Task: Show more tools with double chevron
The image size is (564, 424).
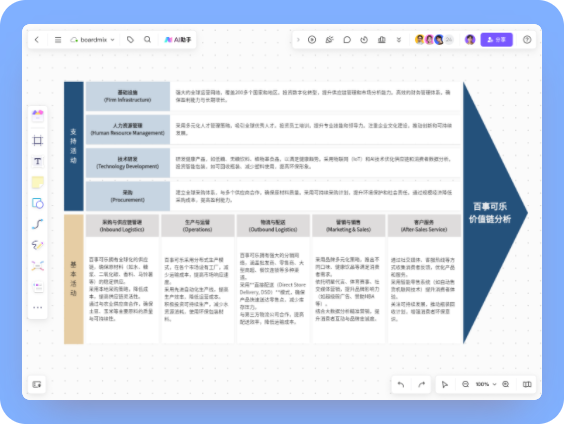Action: [399, 40]
